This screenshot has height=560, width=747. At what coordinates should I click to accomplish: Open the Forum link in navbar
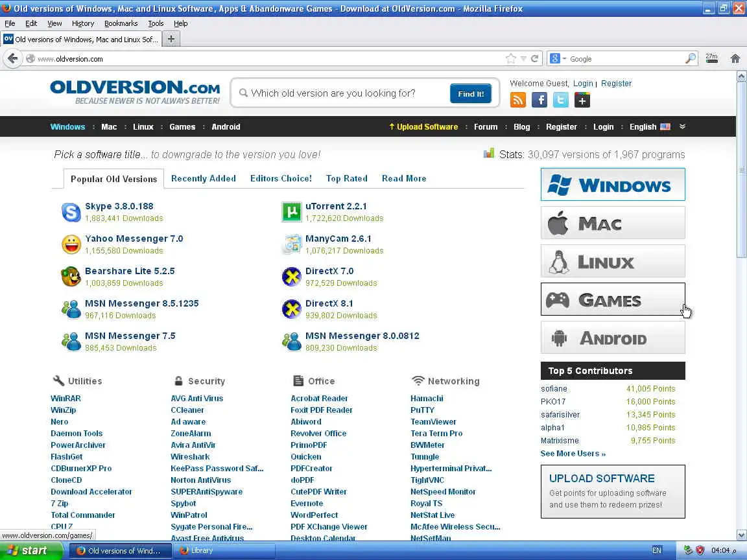pos(486,126)
